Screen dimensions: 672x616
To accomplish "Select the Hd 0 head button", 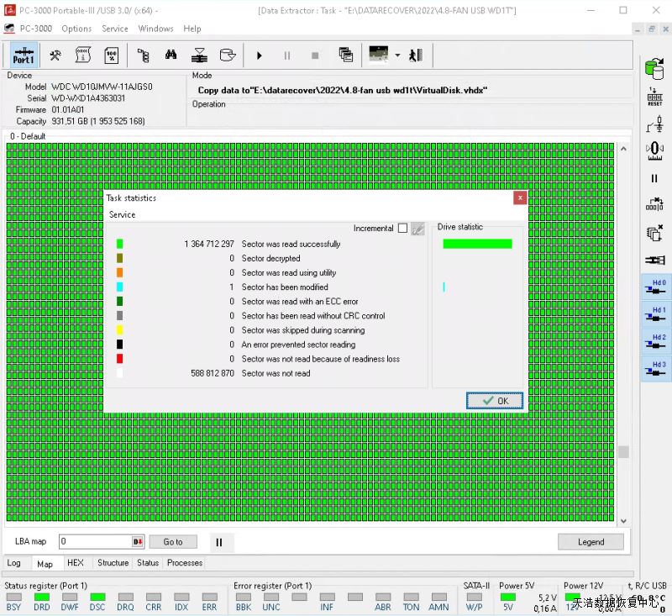I will (x=655, y=287).
